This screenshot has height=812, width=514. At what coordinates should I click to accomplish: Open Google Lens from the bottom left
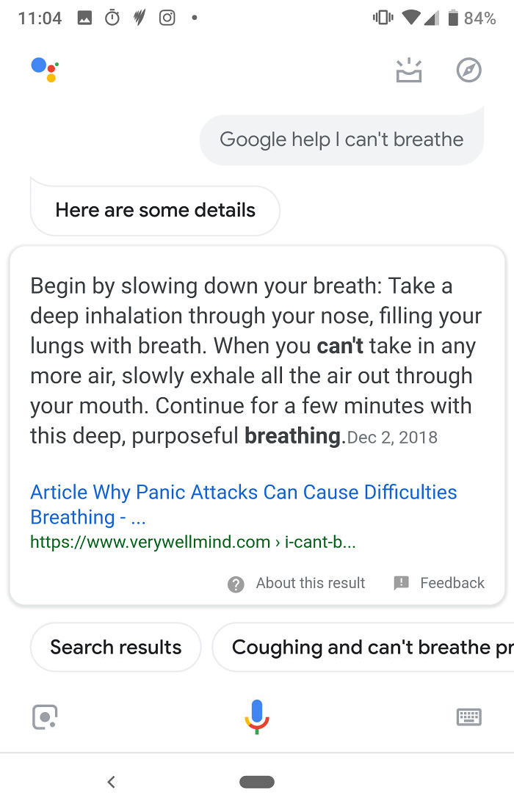[x=44, y=716]
